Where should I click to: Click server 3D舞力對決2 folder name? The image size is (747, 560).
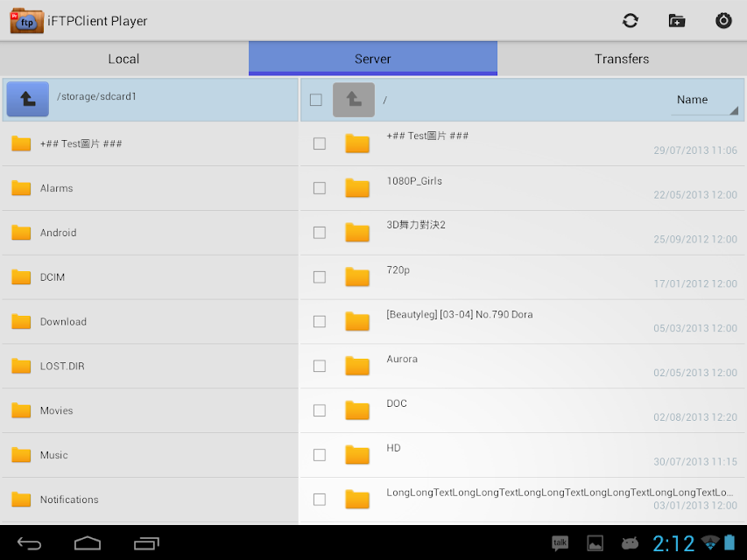pyautogui.click(x=416, y=225)
